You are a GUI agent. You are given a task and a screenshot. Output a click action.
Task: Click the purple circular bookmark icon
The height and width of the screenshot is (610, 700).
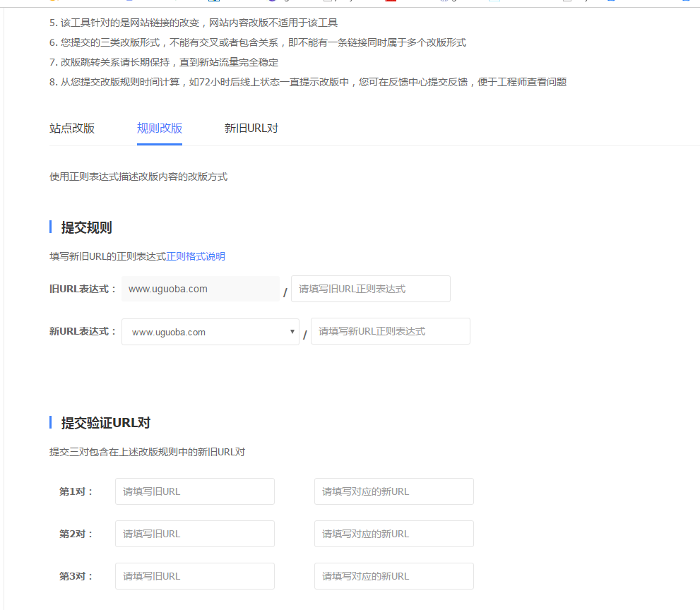272,3
